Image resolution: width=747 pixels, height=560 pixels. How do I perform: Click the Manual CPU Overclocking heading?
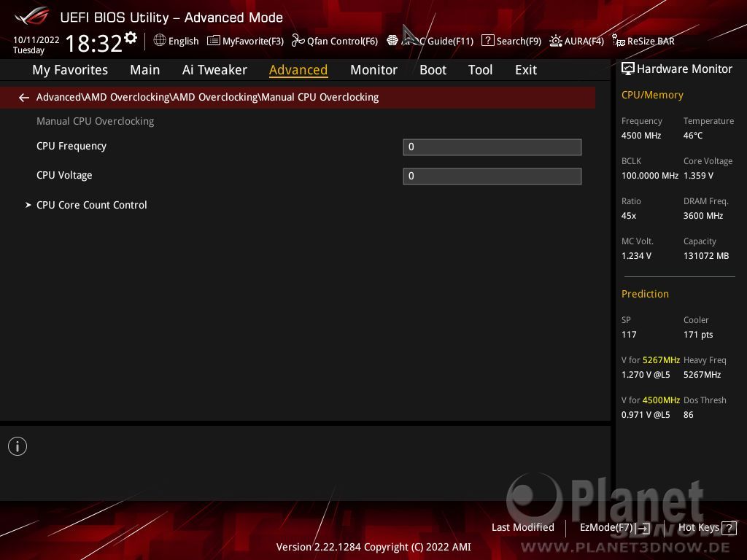click(96, 122)
